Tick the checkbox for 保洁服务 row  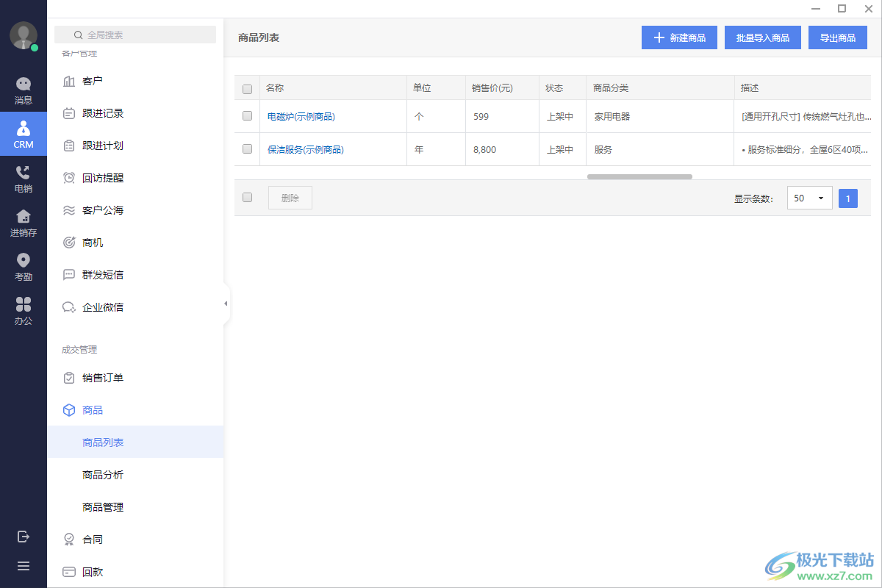pyautogui.click(x=247, y=149)
